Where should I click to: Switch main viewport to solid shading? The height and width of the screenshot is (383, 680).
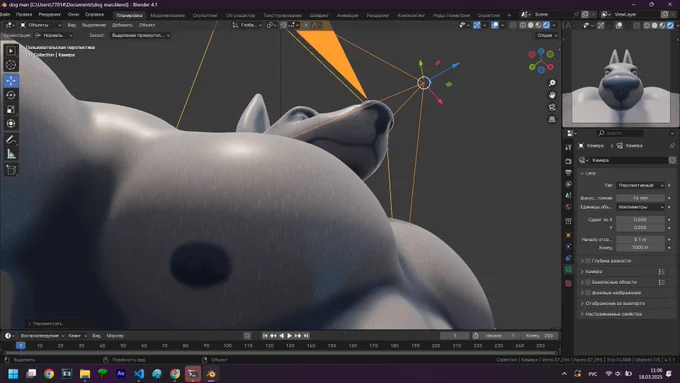tap(530, 25)
